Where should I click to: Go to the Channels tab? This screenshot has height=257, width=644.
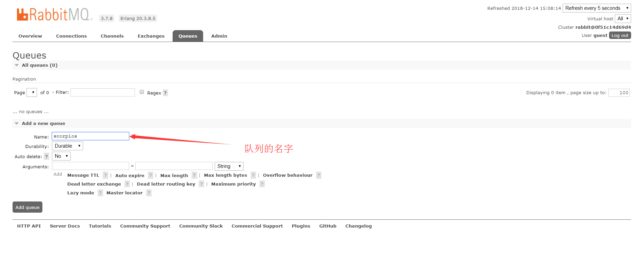coord(112,36)
